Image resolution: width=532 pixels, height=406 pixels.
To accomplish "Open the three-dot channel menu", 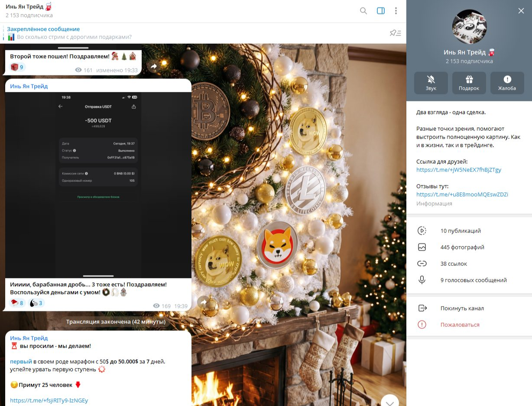I will (x=396, y=11).
